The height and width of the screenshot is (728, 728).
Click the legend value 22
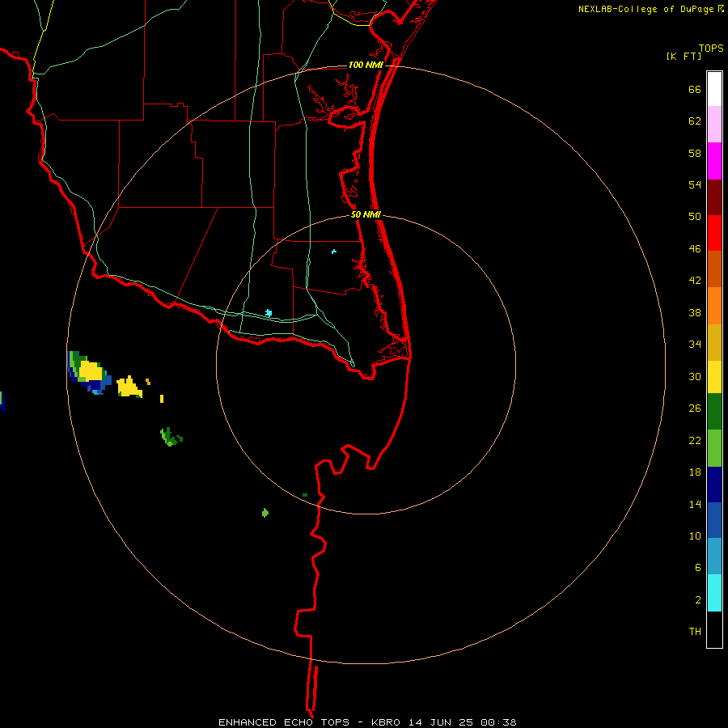click(x=695, y=440)
